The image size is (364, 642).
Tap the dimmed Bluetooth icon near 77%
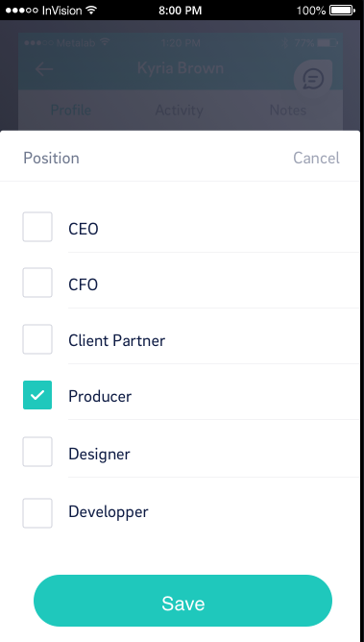coord(285,42)
